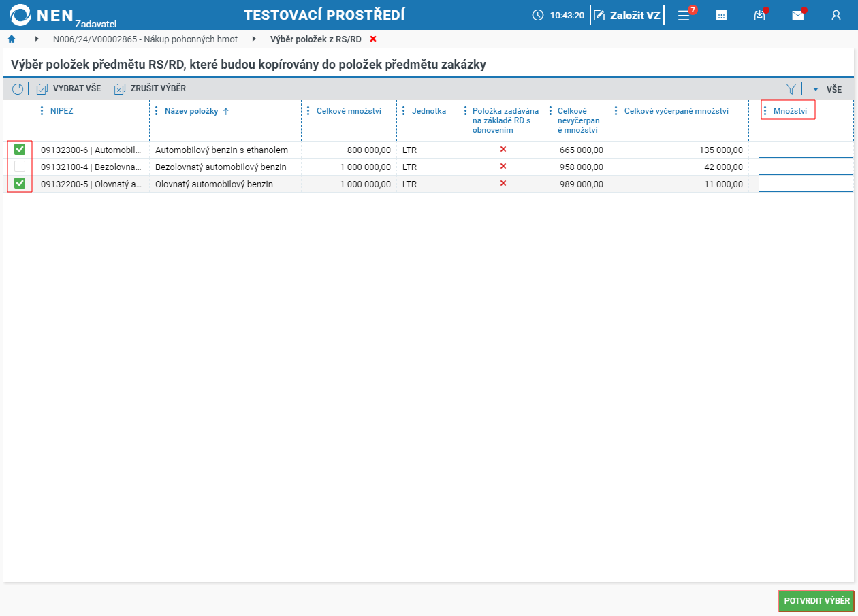The height and width of the screenshot is (616, 858).
Task: Select the 09132200-5 | Olovnatý a... cell
Action: coord(92,184)
